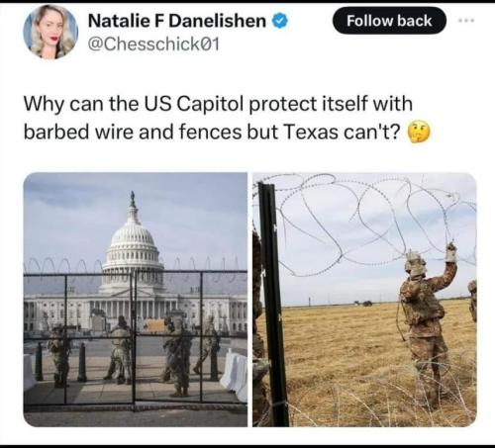Screen dimensions: 495x448
Task: Click the Follow back button
Action: (389, 21)
